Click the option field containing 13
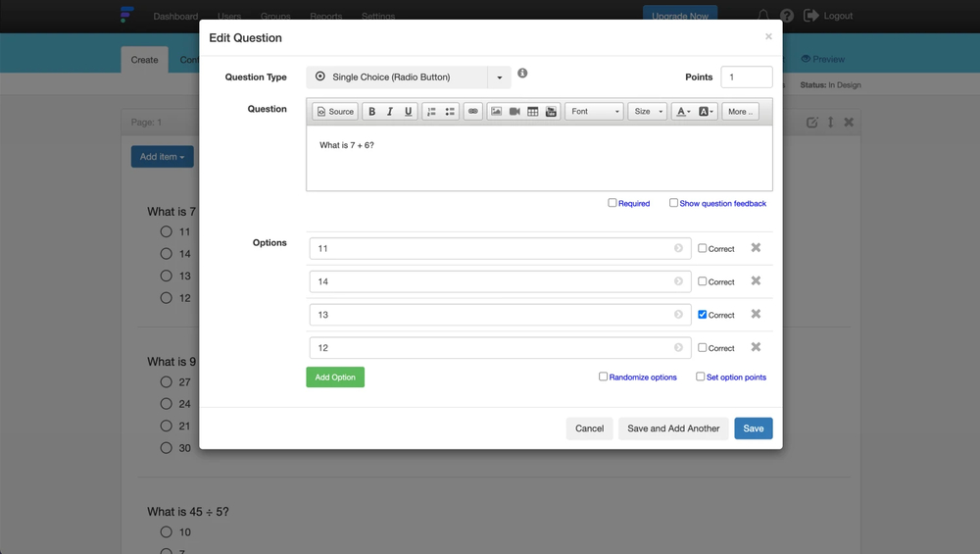The height and width of the screenshot is (554, 980). point(500,315)
